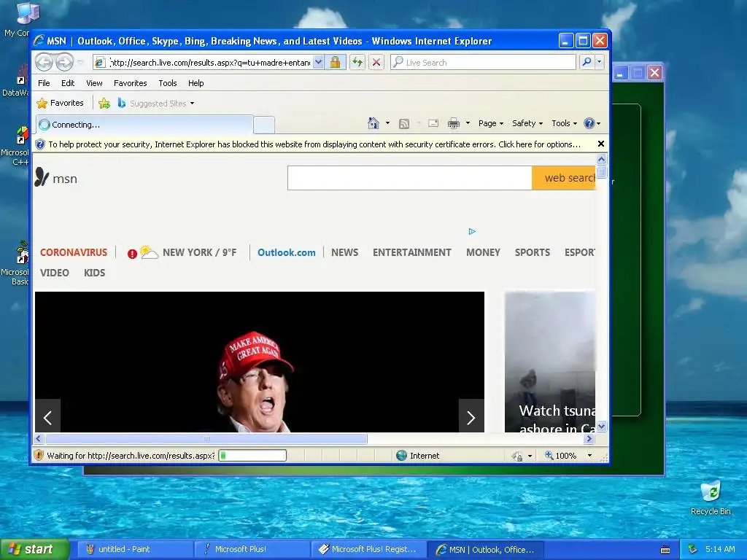Viewport: 747px width, 560px height.
Task: Click the Add to Favorites Bar icon
Action: 104,103
